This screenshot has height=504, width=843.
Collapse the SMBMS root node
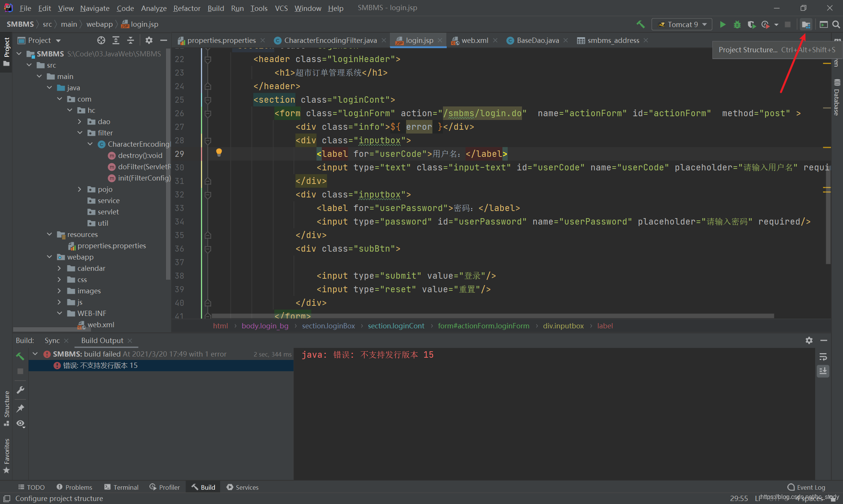tap(19, 54)
